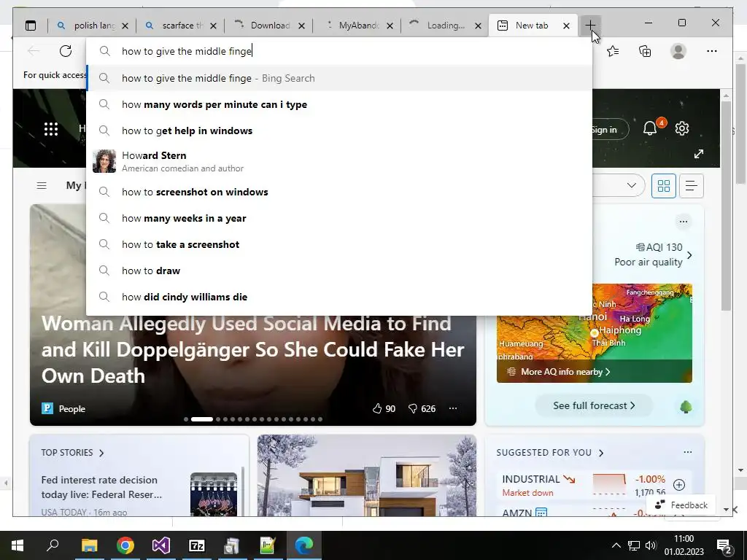Close the New tab tab
This screenshot has height=560, width=747.
566,26
